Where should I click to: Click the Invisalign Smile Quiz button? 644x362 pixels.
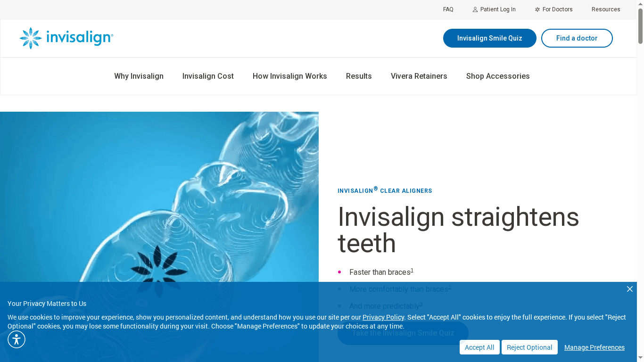pos(490,38)
